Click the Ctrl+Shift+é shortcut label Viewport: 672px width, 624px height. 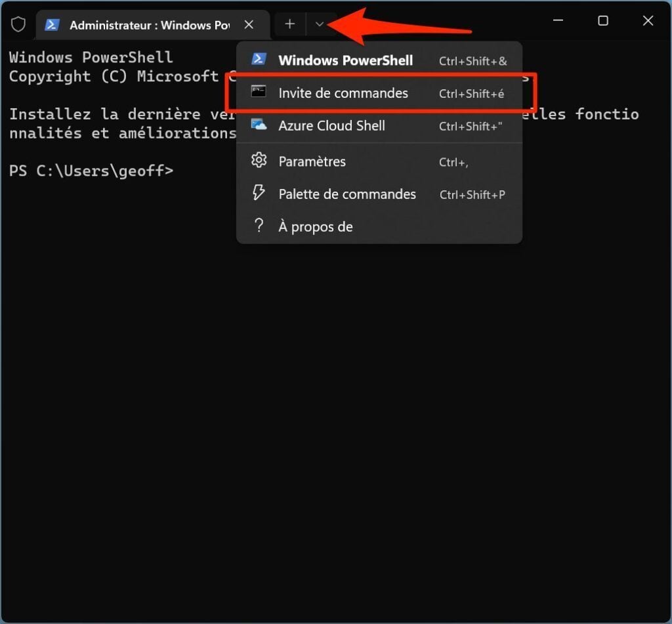(471, 94)
